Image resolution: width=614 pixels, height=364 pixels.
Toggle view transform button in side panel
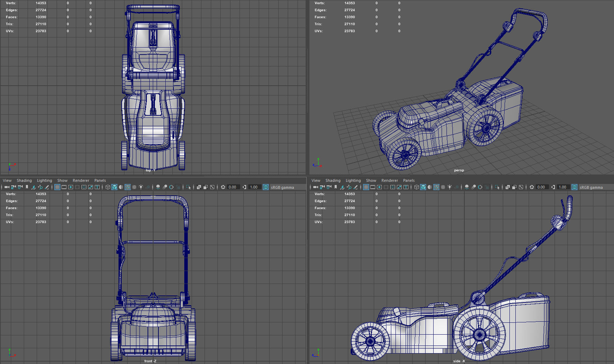574,187
